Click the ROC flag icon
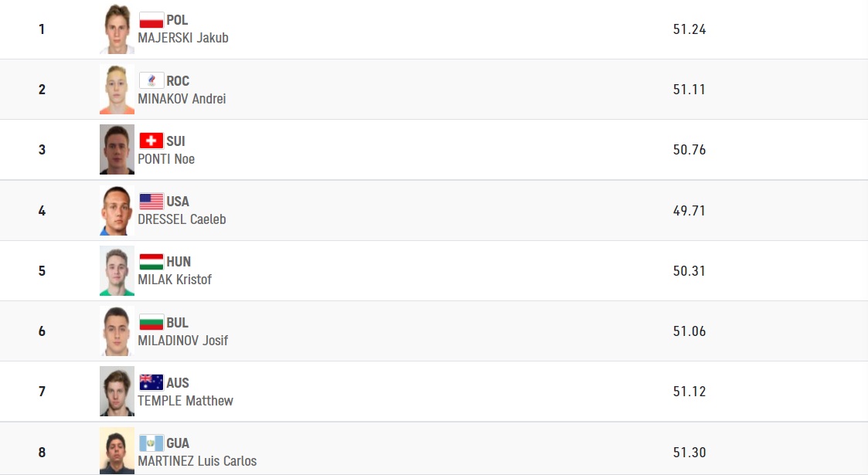868x475 pixels. pos(151,81)
